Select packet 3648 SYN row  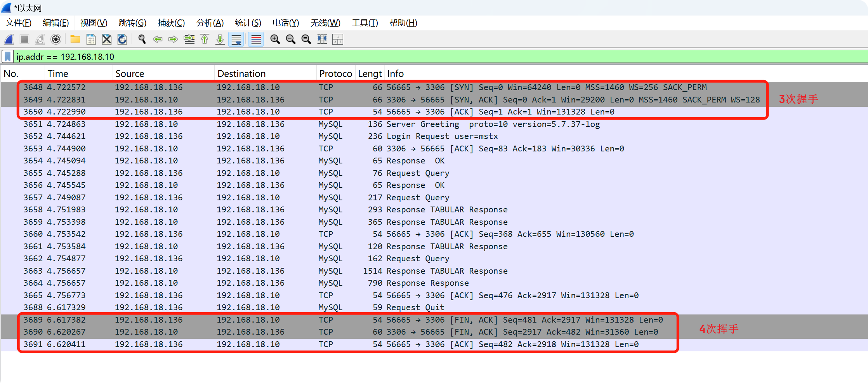point(434,87)
